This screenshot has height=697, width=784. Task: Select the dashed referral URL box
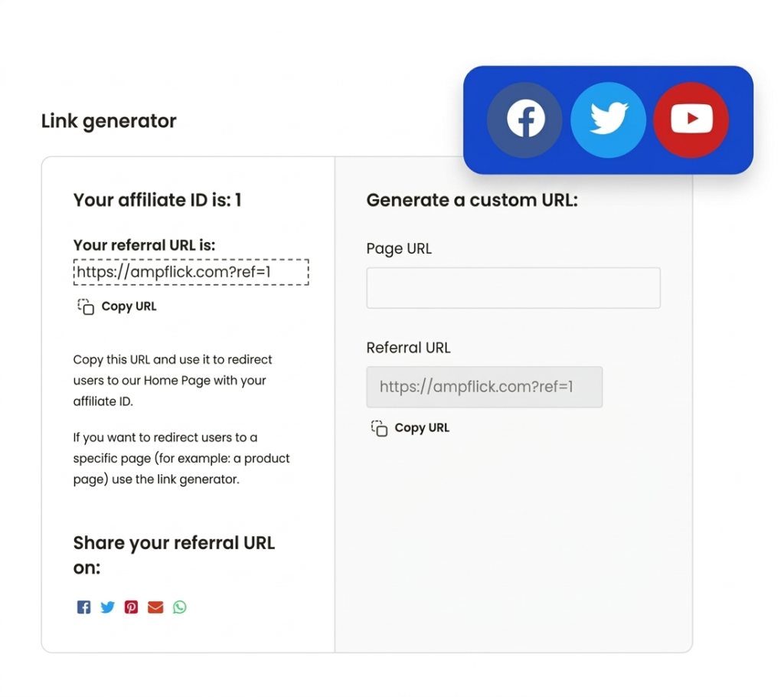pyautogui.click(x=191, y=272)
